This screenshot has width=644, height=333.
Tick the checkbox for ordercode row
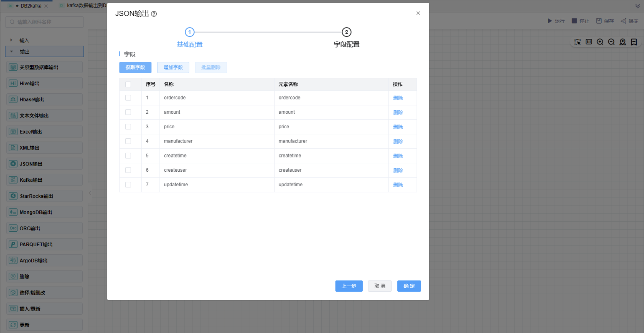[x=128, y=98]
